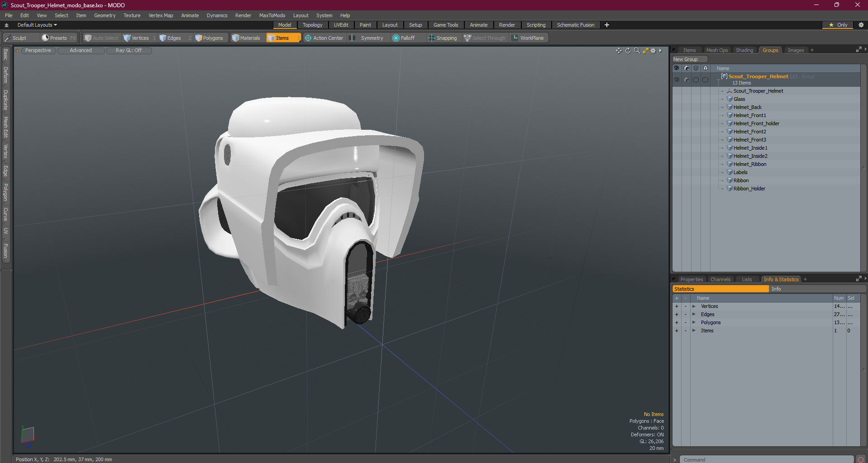Screen dimensions: 868x463
Task: Toggle Ray GL: Off button
Action: 129,51
